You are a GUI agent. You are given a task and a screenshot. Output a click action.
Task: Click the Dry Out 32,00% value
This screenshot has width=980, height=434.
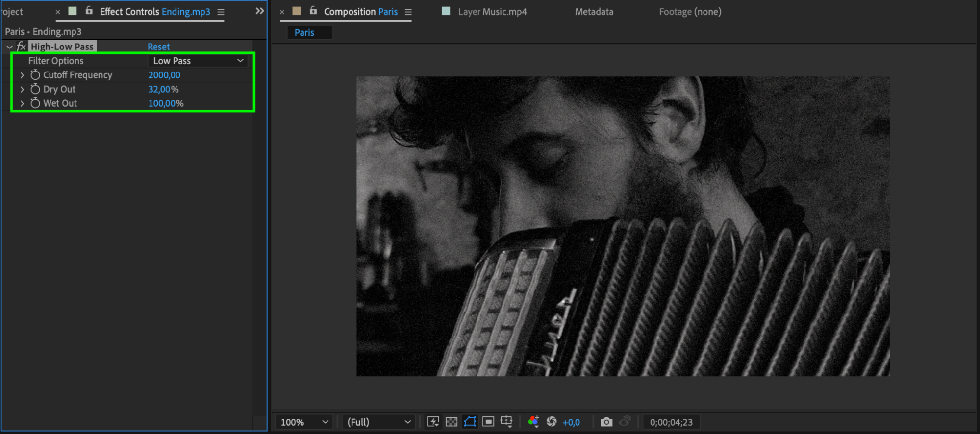coord(163,89)
